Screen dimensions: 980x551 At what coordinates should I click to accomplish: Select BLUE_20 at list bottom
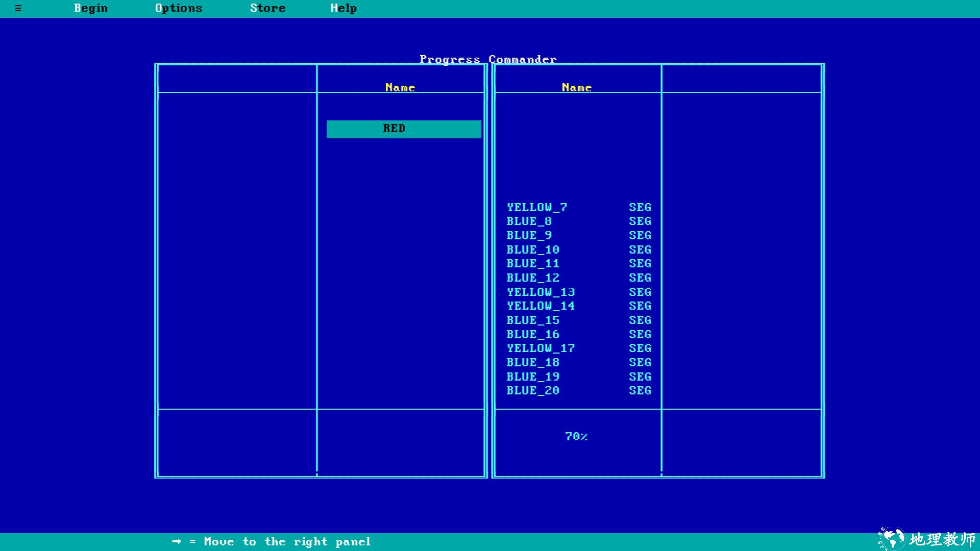point(532,391)
